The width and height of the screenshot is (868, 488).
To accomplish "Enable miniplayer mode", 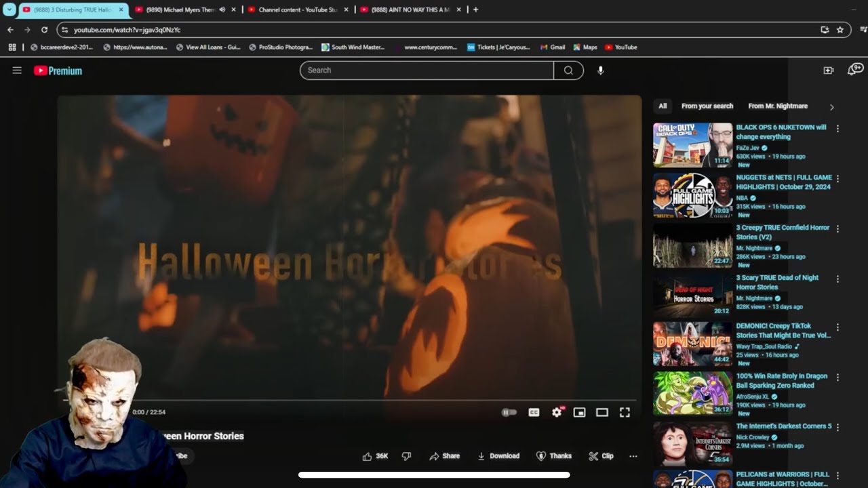I will click(579, 412).
